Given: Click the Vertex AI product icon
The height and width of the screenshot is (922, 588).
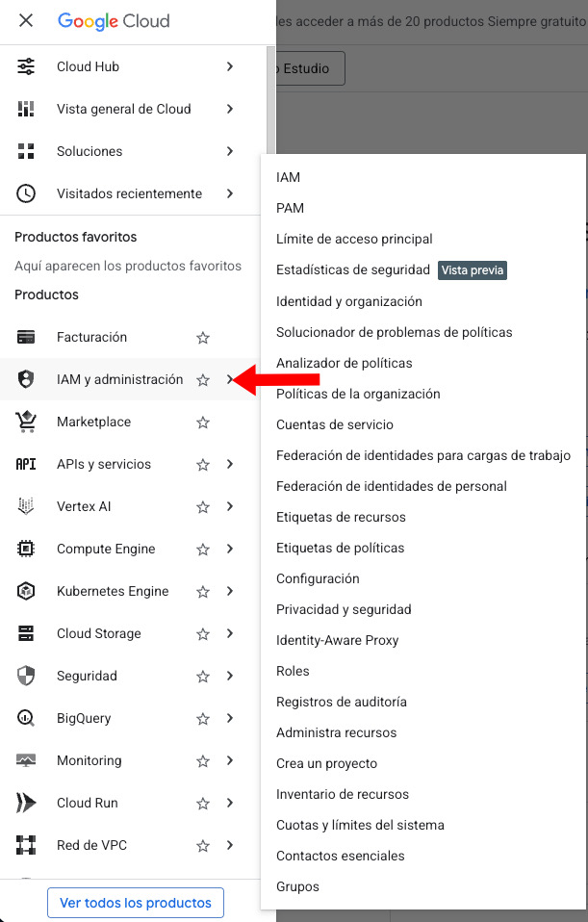Looking at the screenshot, I should tap(26, 506).
